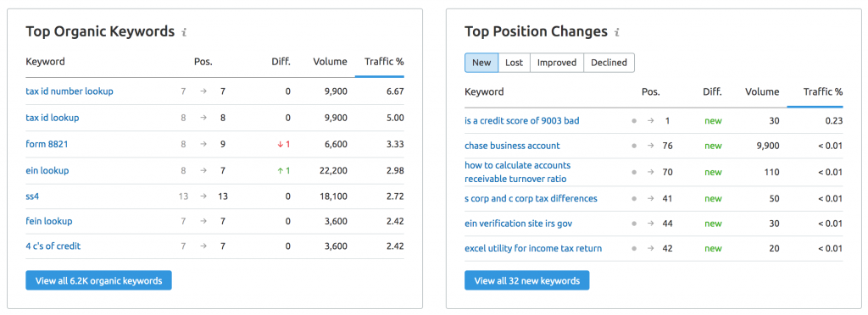Click info icon beside Top Position Changes

point(617,33)
